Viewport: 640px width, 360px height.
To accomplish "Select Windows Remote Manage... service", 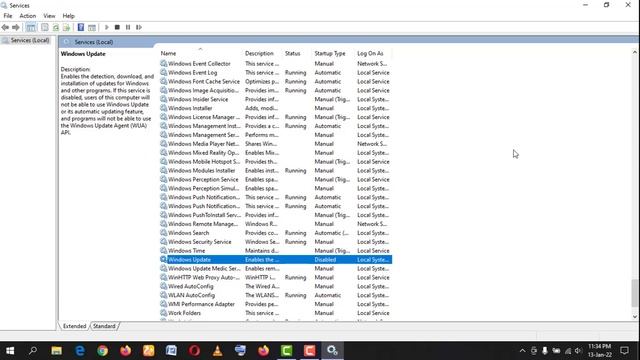I will tap(276, 224).
